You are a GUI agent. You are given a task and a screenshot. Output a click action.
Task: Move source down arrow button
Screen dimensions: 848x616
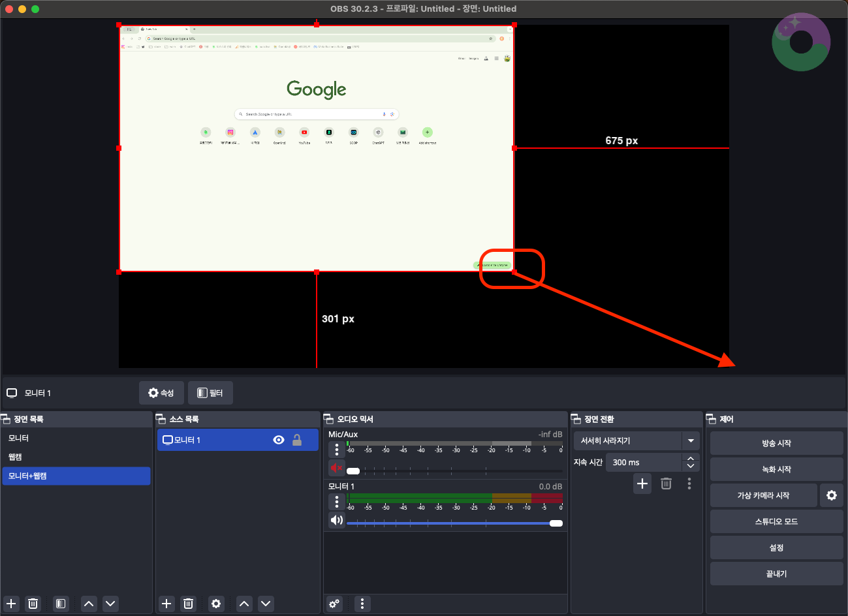[x=266, y=604]
